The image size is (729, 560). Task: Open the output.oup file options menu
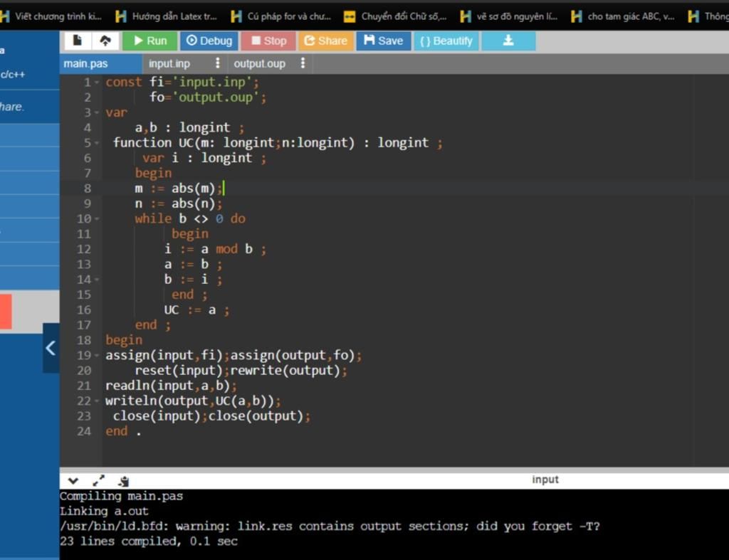click(x=303, y=63)
